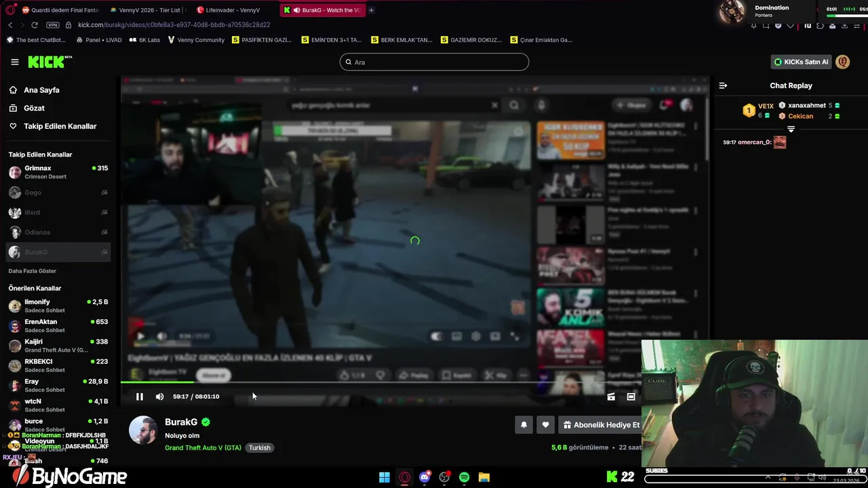The height and width of the screenshot is (488, 868).
Task: Open Eray recommended channel
Action: [x=58, y=386]
